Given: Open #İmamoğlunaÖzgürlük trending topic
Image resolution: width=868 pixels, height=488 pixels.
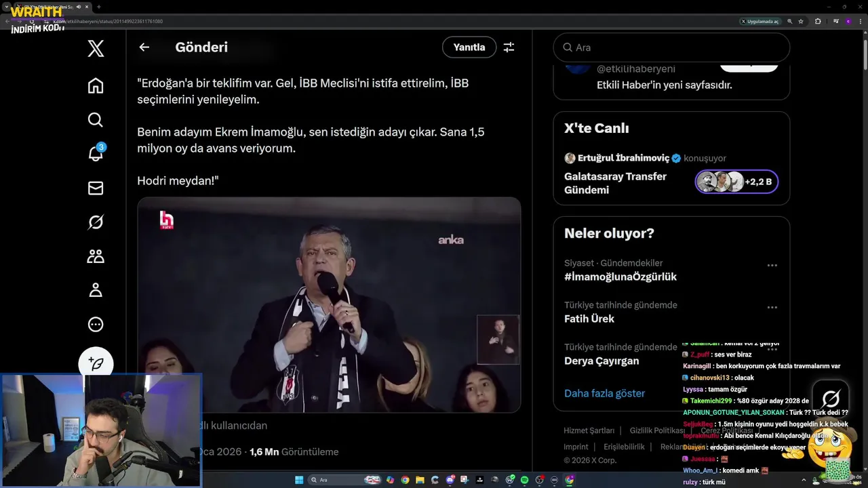Looking at the screenshot, I should point(620,277).
